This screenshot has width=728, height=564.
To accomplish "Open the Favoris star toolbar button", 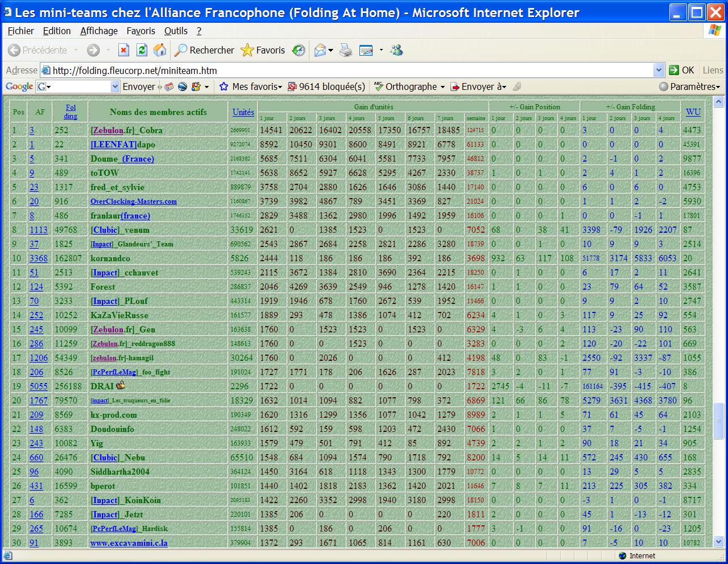I will pyautogui.click(x=263, y=51).
